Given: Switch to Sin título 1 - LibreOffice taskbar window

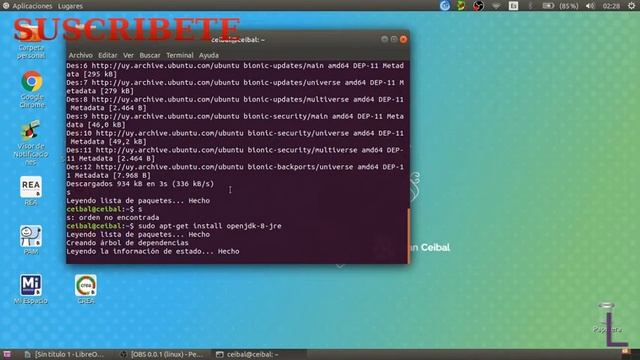Looking at the screenshot, I should click(x=64, y=354).
